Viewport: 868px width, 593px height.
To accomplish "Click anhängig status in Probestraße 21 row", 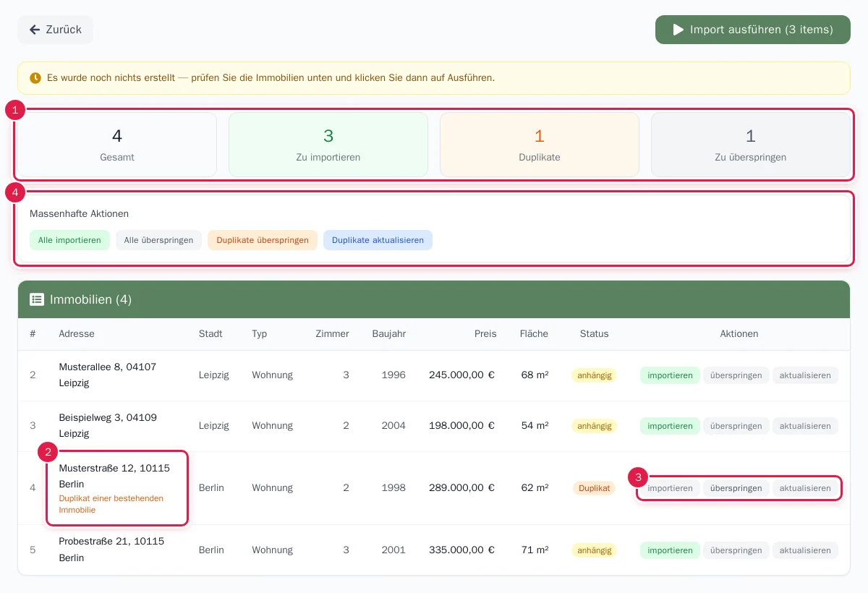I will (595, 550).
